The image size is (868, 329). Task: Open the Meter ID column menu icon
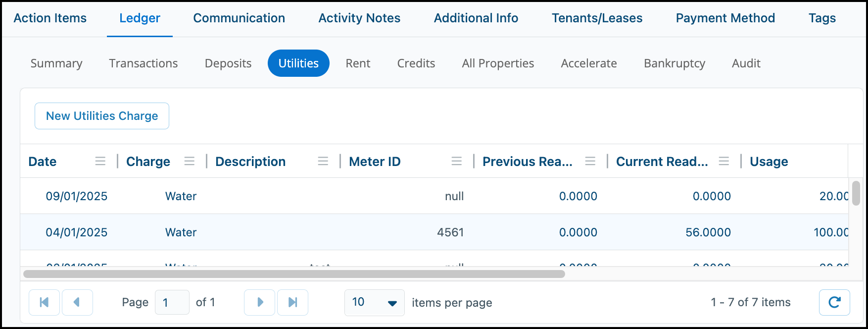pos(457,162)
